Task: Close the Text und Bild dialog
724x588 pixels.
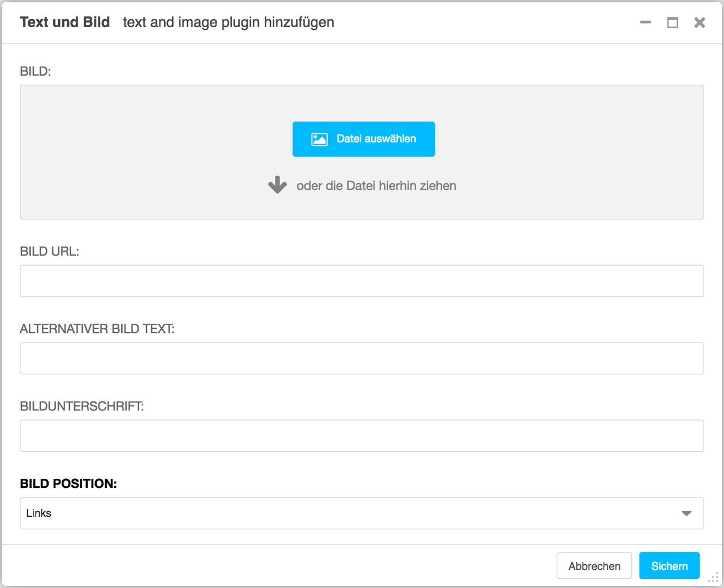Action: click(700, 23)
